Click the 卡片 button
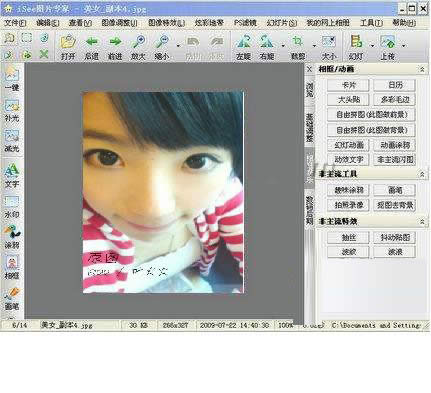Screen dimensions: 431x393 (348, 85)
